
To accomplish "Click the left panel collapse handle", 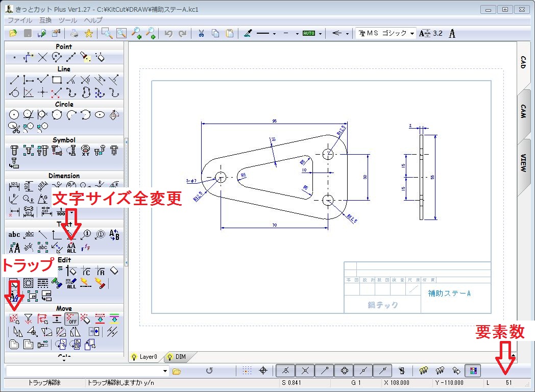I will (126, 201).
